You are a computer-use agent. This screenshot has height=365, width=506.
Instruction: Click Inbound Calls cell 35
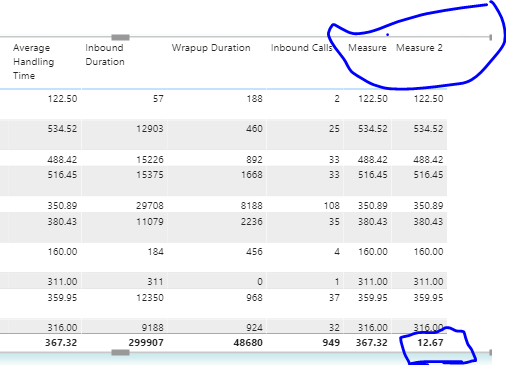click(x=334, y=222)
